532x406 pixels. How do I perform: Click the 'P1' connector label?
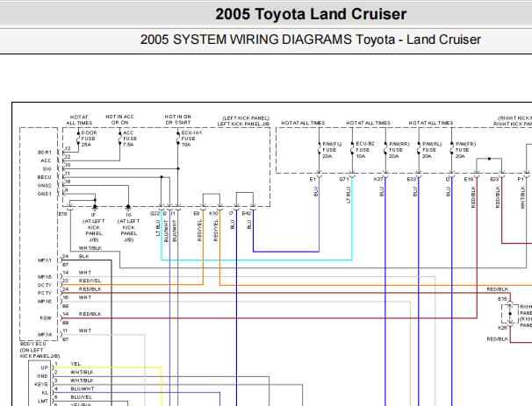(521, 179)
